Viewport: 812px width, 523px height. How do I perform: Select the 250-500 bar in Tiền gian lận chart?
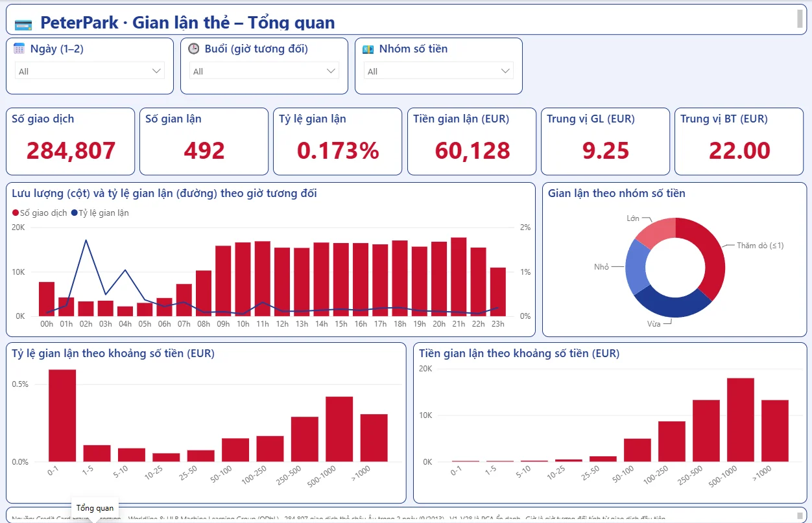coord(706,431)
